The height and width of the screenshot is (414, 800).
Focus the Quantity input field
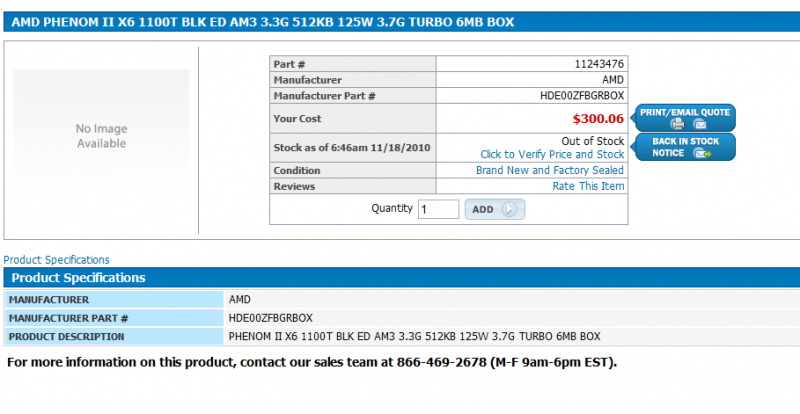coord(438,209)
